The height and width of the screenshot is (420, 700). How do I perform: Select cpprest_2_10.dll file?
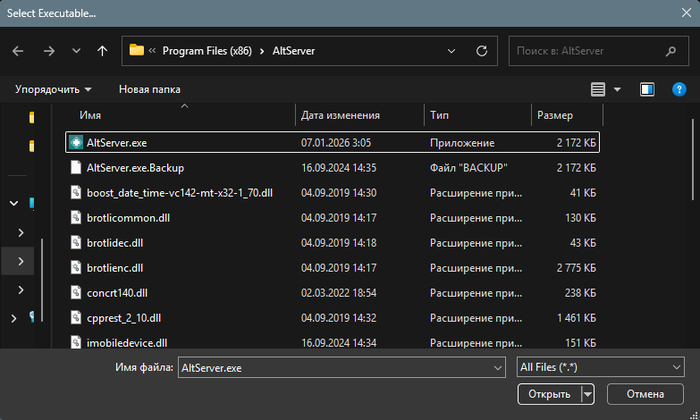pyautogui.click(x=332, y=318)
